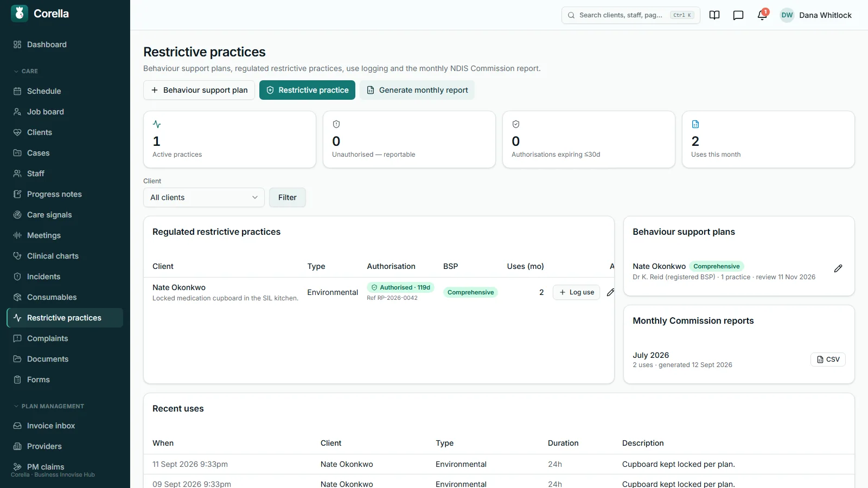The height and width of the screenshot is (488, 868).
Task: Open Progress notes page
Action: 65,194
